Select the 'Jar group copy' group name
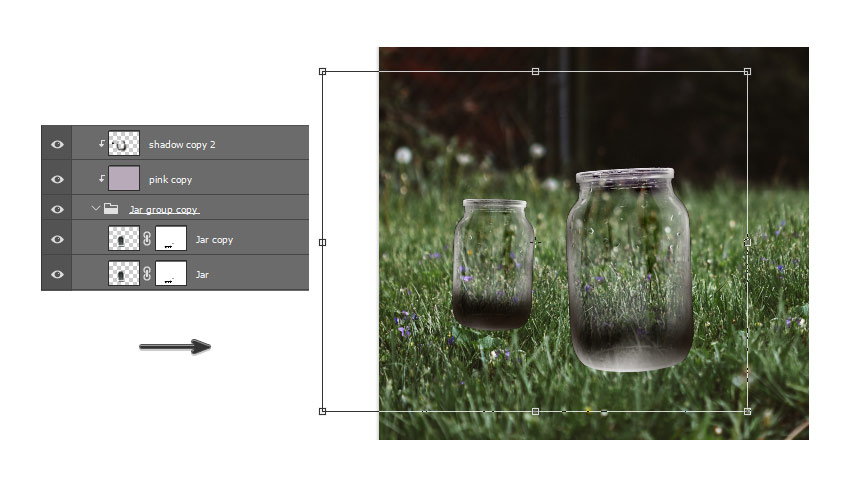The image size is (850, 477). coord(164,210)
